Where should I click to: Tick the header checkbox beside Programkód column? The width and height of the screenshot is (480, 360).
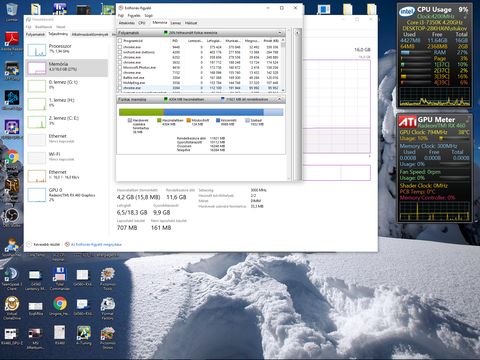pos(120,41)
